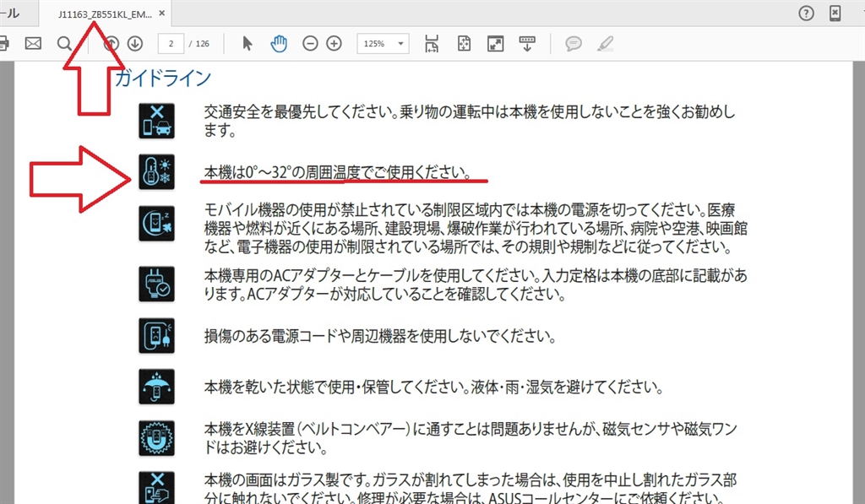The width and height of the screenshot is (865, 504).
Task: Go to previous page arrow
Action: tap(112, 43)
